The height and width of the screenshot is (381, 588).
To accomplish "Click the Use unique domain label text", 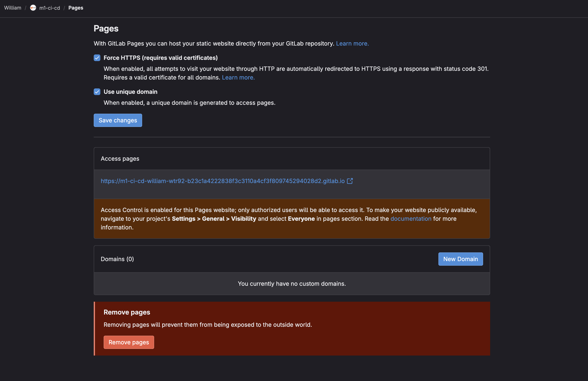I will pyautogui.click(x=130, y=92).
